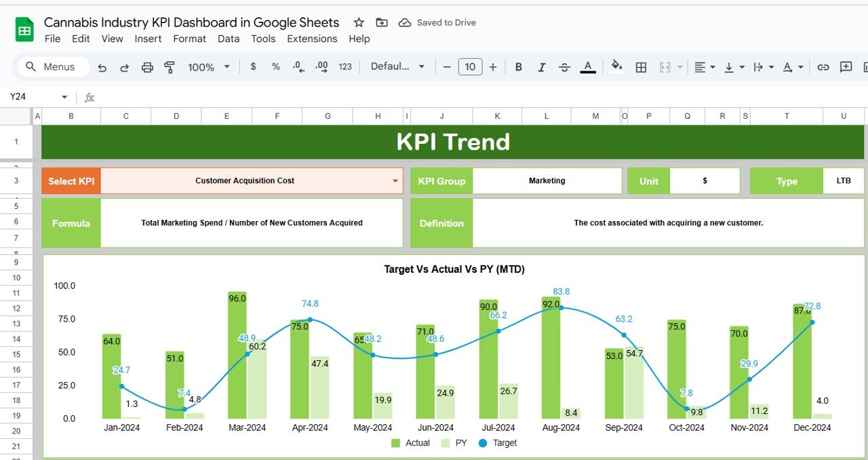This screenshot has width=868, height=460.
Task: Click the Saved to Drive status
Action: click(x=437, y=22)
